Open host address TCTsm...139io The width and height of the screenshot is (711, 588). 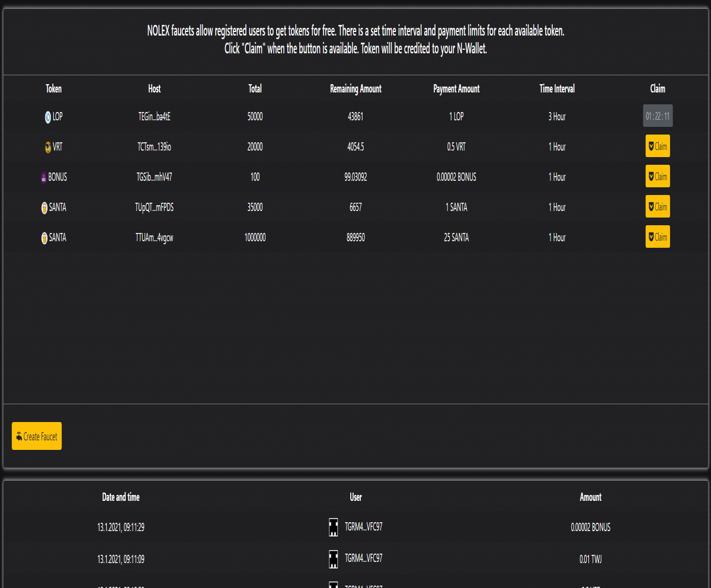154,147
